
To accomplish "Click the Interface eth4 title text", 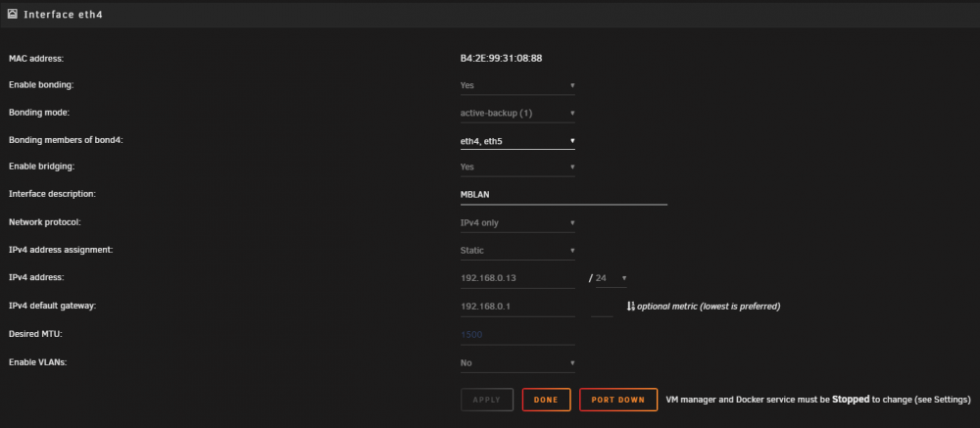I will coord(63,15).
